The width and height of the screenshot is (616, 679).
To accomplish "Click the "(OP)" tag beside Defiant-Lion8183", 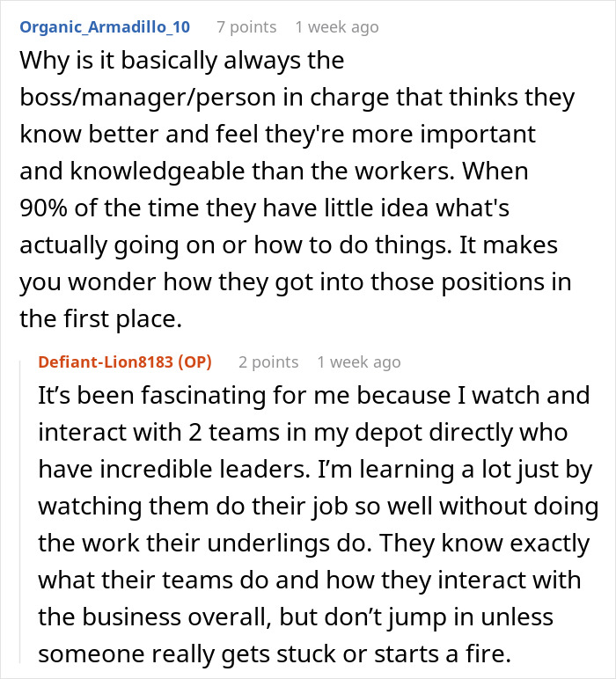I will [x=199, y=362].
